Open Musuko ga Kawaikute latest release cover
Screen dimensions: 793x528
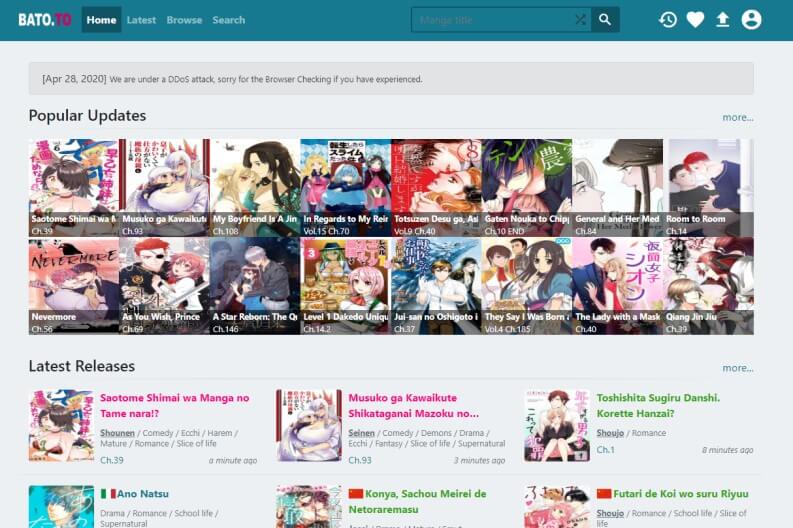[x=310, y=425]
